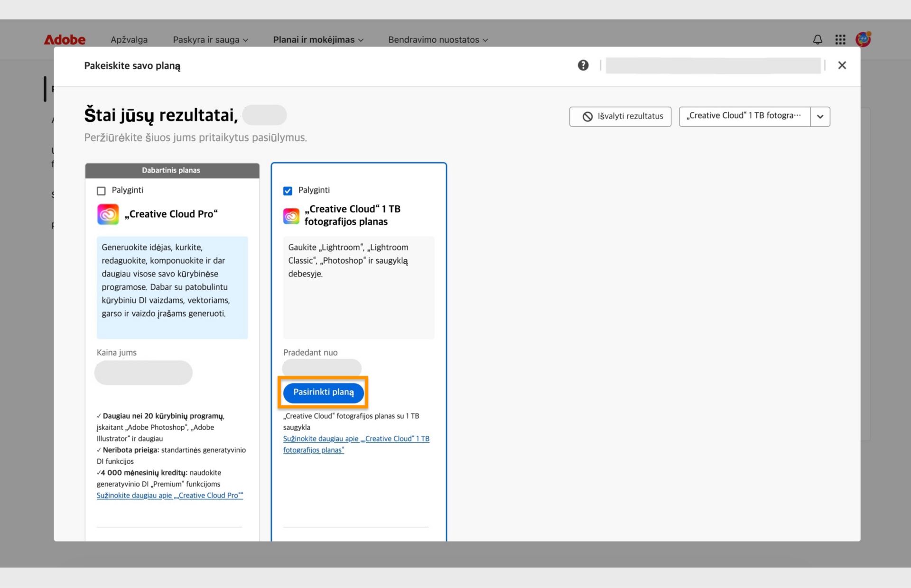
Task: Click the 1 TB photography plan icon
Action: pyautogui.click(x=291, y=216)
